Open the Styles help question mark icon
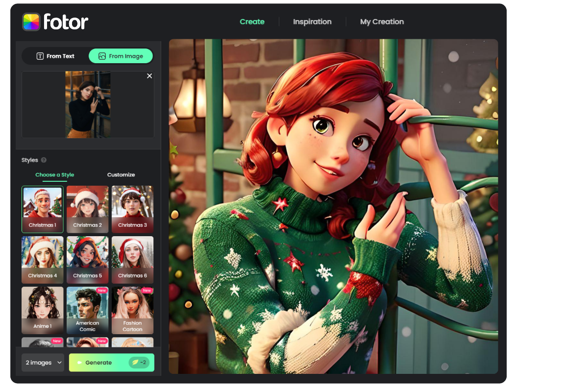The height and width of the screenshot is (392, 588). [44, 160]
